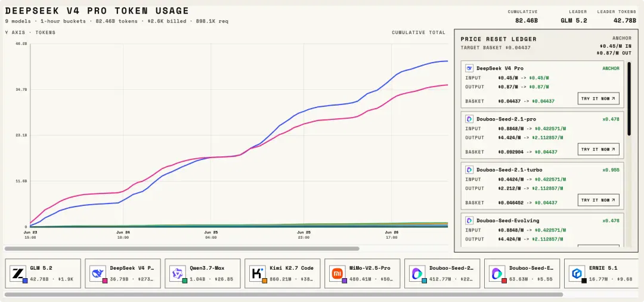The image size is (644, 302).
Task: Click Doubao-Seed-2.1-pro icon in ledger
Action: [x=469, y=119]
